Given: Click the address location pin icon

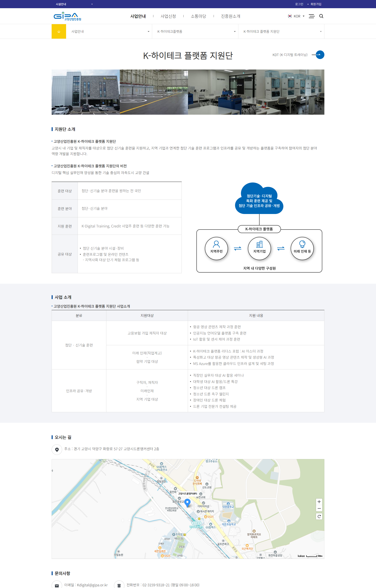Looking at the screenshot, I should 57,449.
